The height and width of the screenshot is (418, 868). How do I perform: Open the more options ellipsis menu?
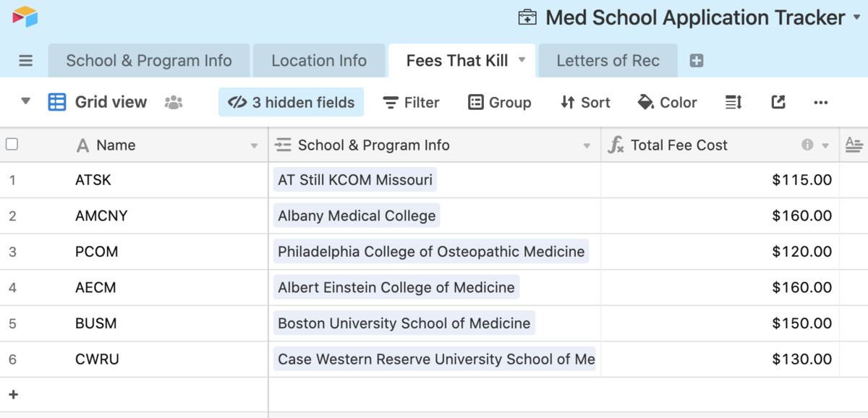820,103
